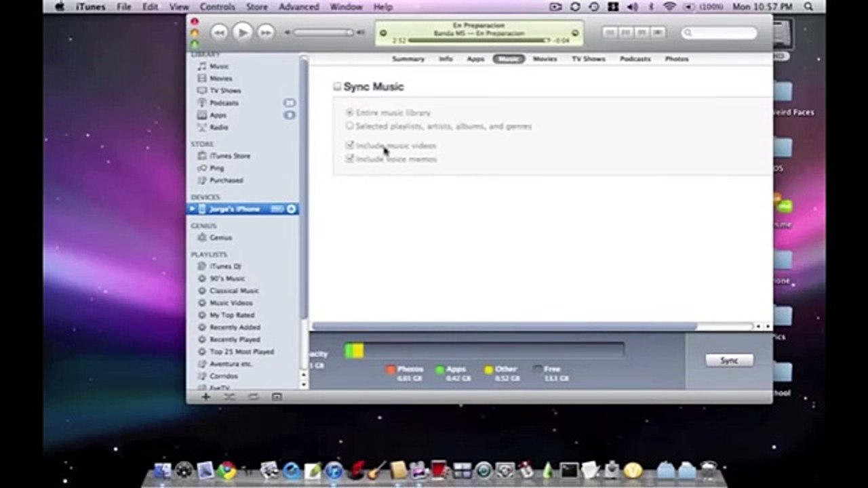This screenshot has height=488, width=868.
Task: Click the horizontal scrollbar in the content pane
Action: [x=504, y=327]
